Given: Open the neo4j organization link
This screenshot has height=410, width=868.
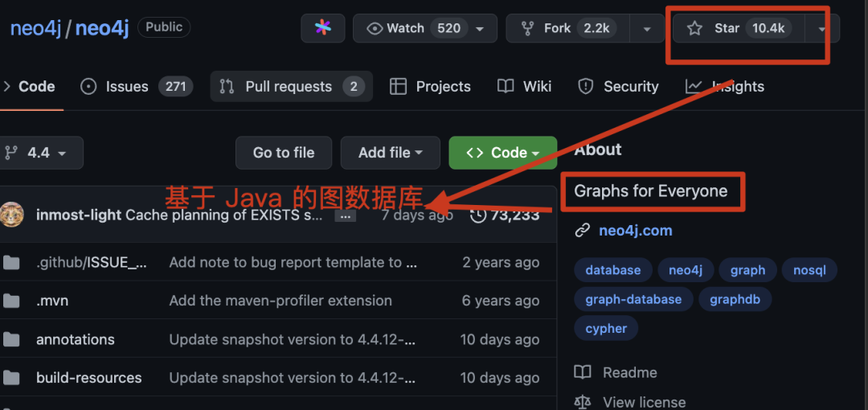Looking at the screenshot, I should click(35, 28).
